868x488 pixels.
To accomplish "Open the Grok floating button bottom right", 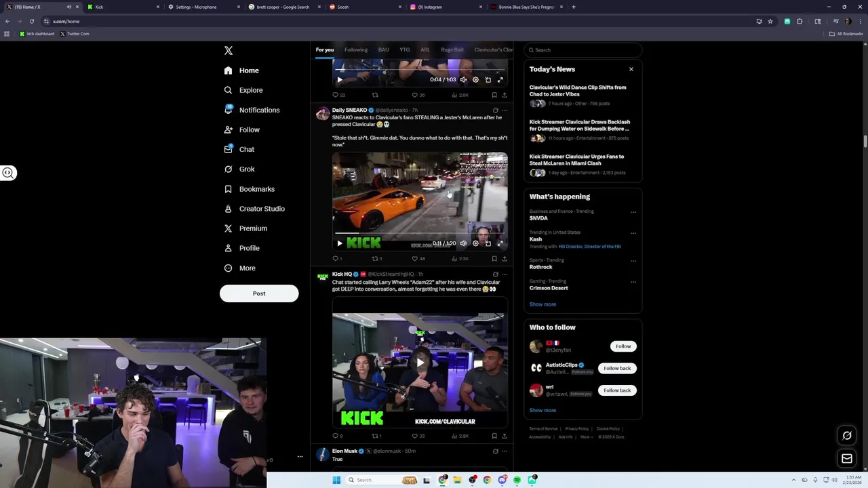I will 847,436.
